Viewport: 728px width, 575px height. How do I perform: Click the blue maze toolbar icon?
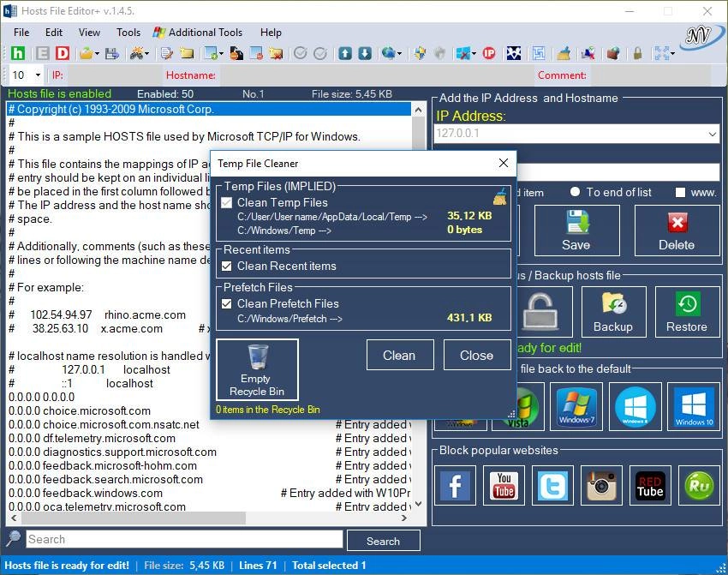(x=539, y=53)
